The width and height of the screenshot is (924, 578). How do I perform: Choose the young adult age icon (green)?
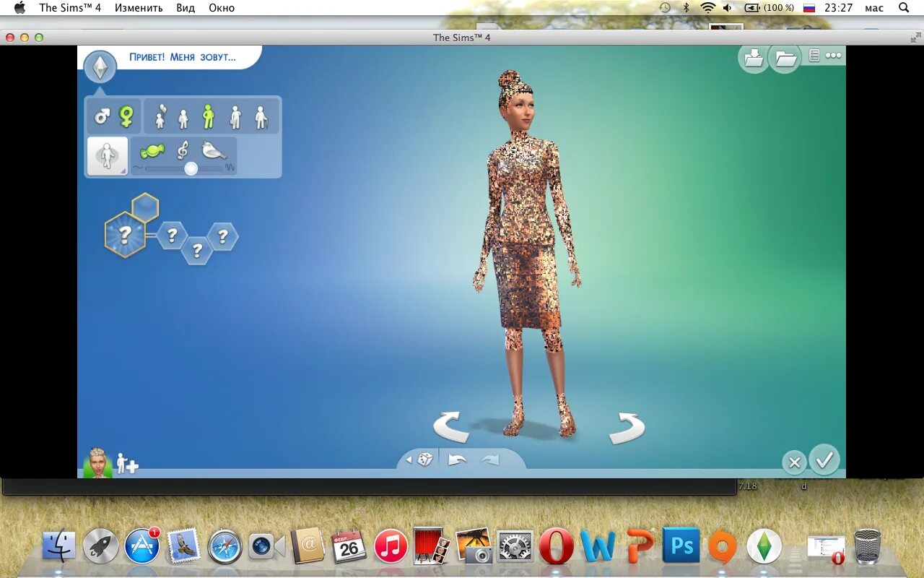click(x=208, y=116)
